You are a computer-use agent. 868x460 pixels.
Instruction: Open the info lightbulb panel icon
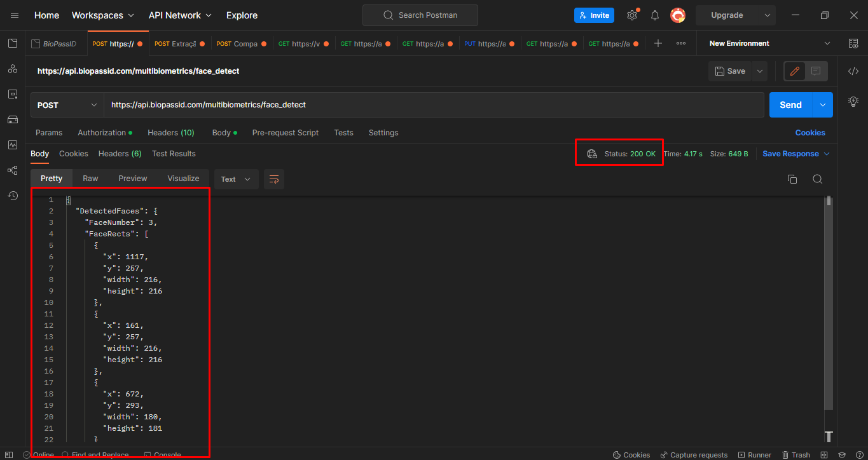coord(853,101)
